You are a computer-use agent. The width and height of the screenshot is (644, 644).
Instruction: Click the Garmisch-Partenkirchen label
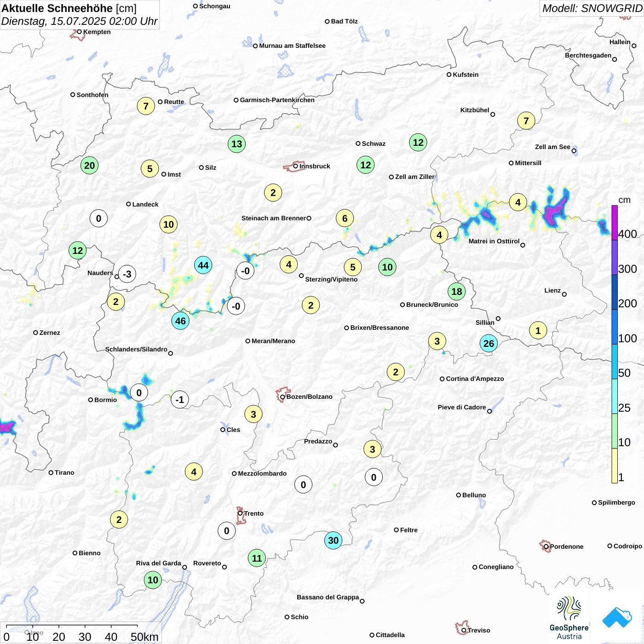[x=277, y=100]
